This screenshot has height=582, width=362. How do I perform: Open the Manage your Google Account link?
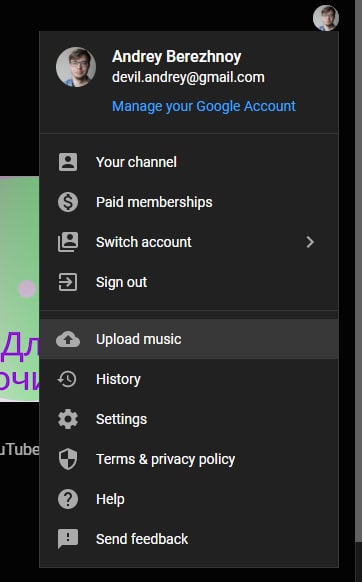click(x=204, y=106)
